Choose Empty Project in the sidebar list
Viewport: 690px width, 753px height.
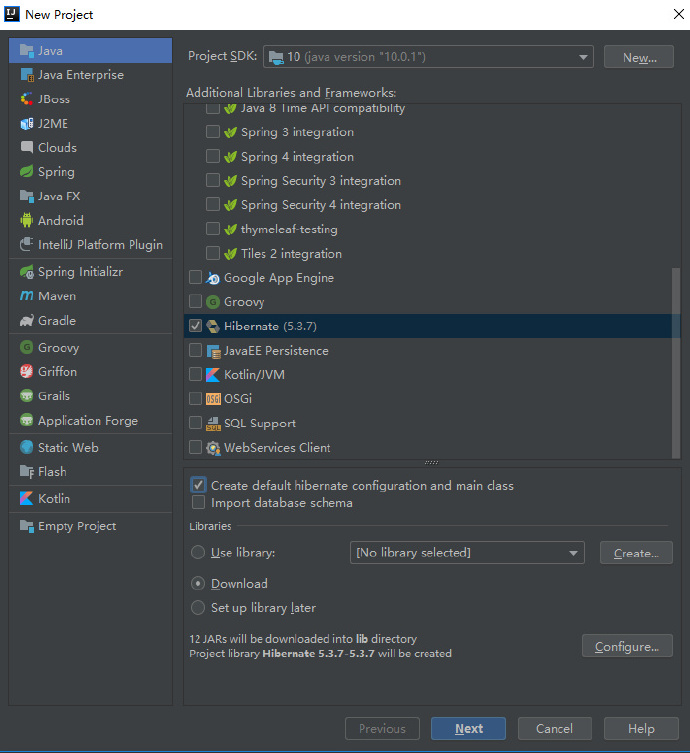[77, 526]
